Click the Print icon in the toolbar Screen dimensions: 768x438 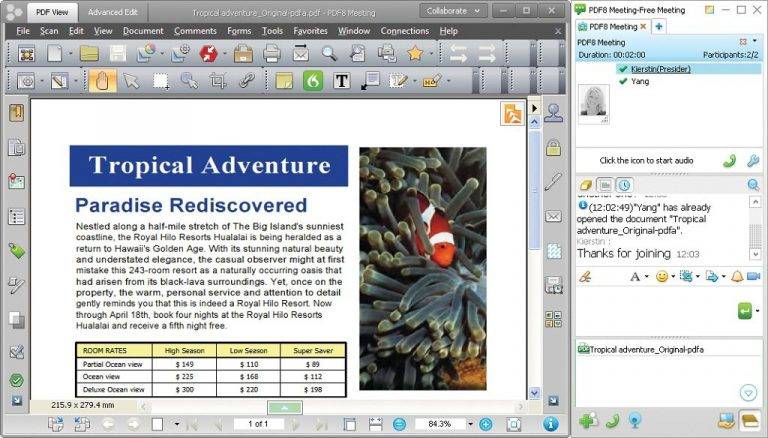point(272,53)
